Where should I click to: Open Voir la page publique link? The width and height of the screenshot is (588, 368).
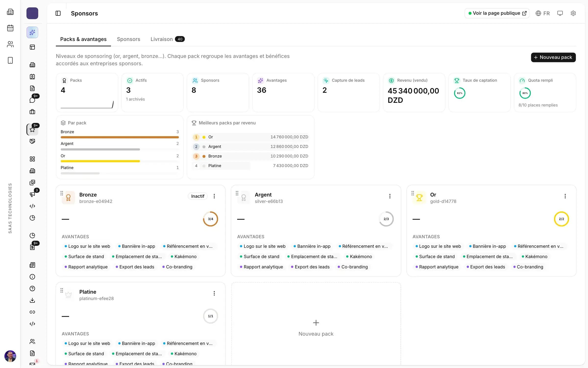click(497, 13)
